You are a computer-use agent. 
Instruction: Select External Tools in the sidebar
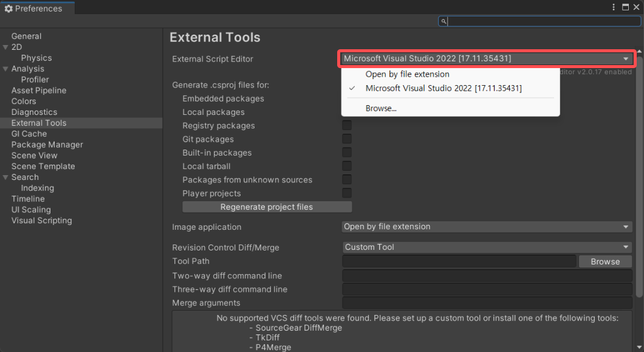click(x=39, y=123)
